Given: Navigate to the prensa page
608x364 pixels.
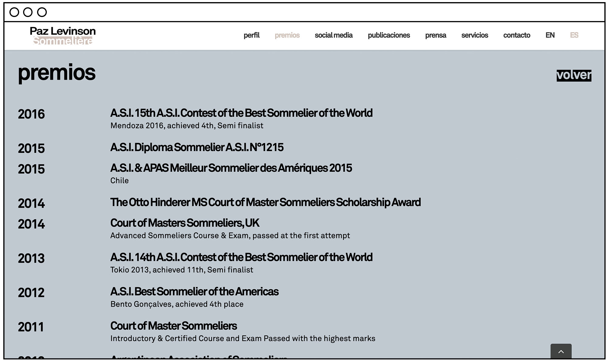Looking at the screenshot, I should (435, 35).
